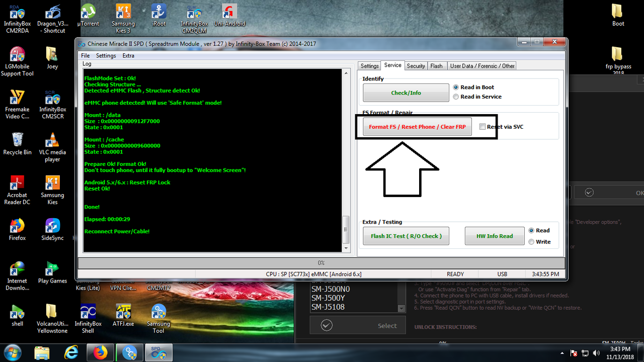Open Internet Download Manager desktop icon

(17, 276)
